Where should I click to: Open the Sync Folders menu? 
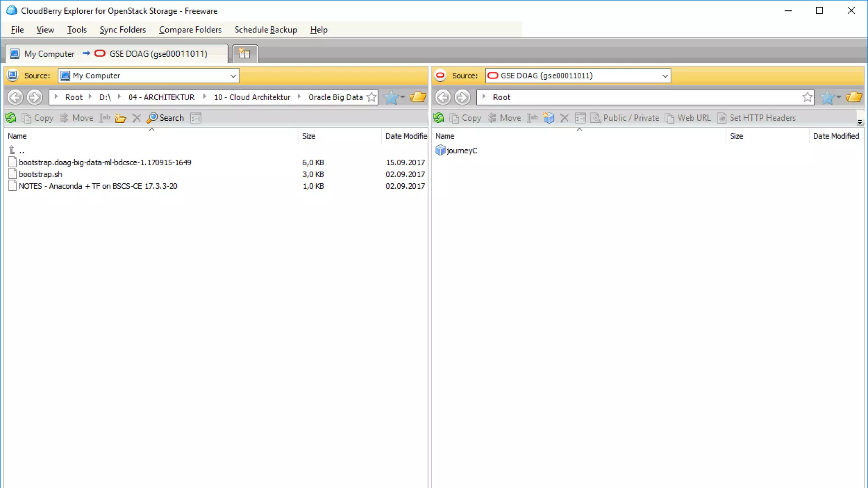click(x=122, y=30)
